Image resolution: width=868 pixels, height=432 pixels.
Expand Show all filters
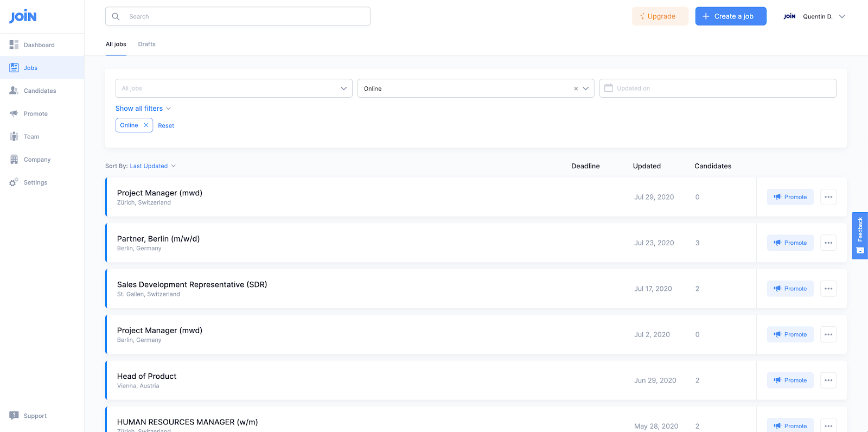pos(143,109)
